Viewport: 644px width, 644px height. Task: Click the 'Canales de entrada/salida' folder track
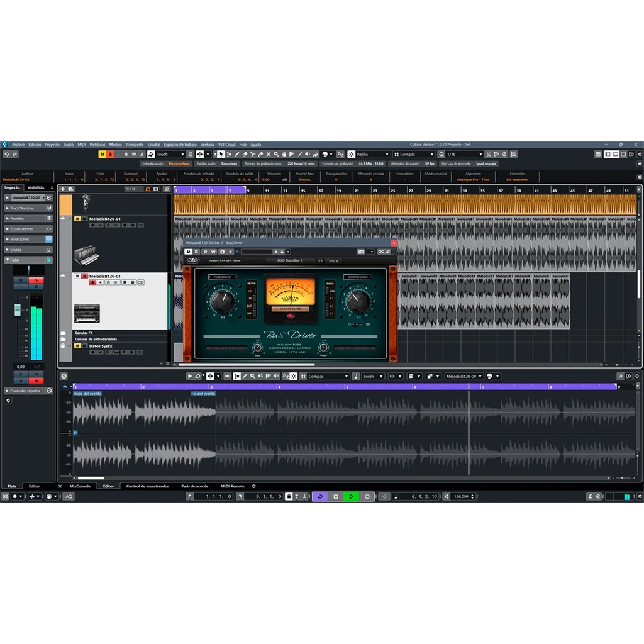tap(120, 339)
